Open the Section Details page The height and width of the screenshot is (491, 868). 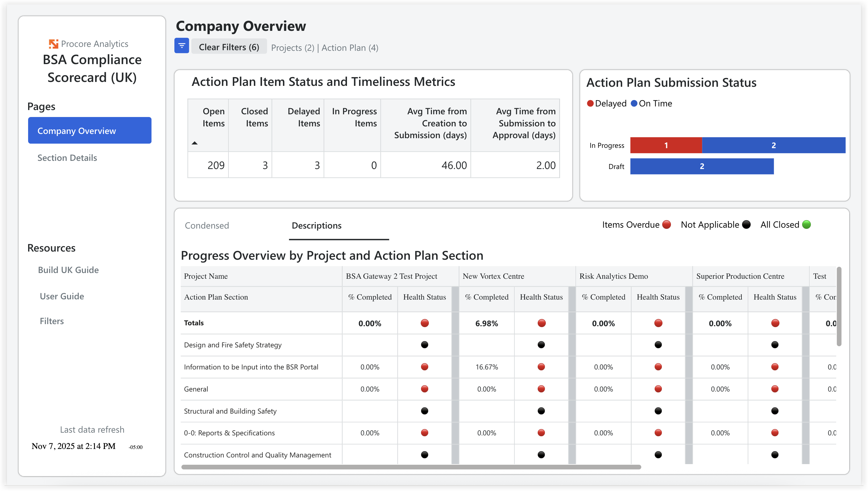67,158
